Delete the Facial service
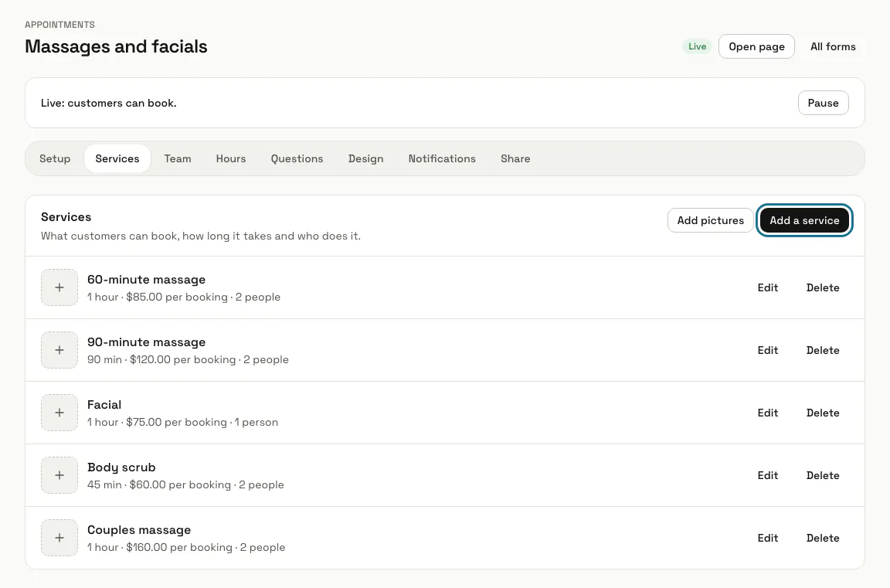 click(823, 413)
